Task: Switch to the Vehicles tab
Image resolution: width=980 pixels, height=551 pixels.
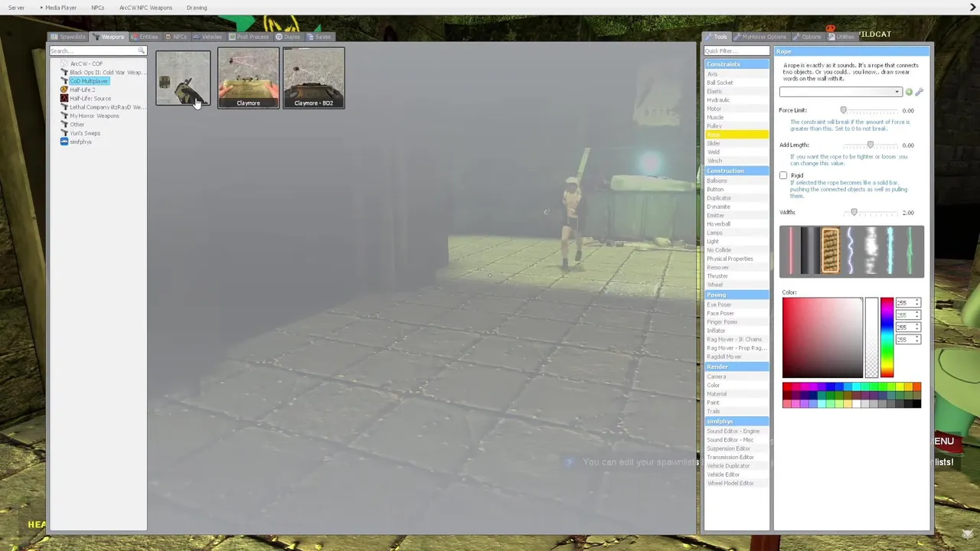Action: coord(207,37)
